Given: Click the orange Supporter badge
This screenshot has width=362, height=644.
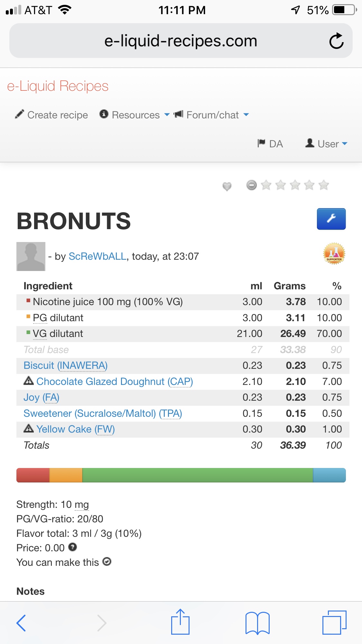Looking at the screenshot, I should click(334, 254).
